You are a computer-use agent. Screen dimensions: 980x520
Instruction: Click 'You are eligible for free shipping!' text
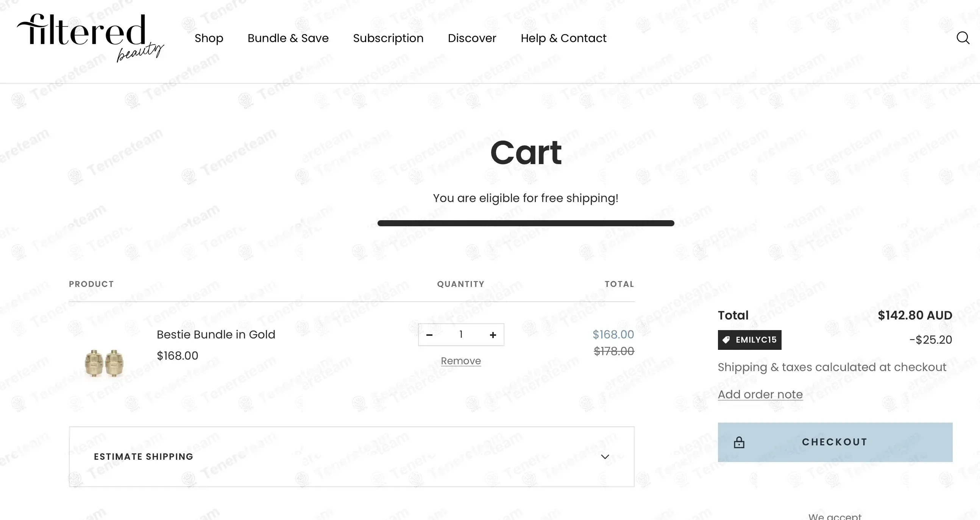coord(526,198)
